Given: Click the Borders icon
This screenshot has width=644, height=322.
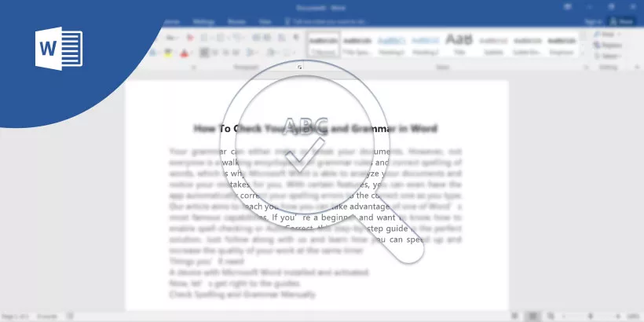Looking at the screenshot, I should tap(287, 53).
